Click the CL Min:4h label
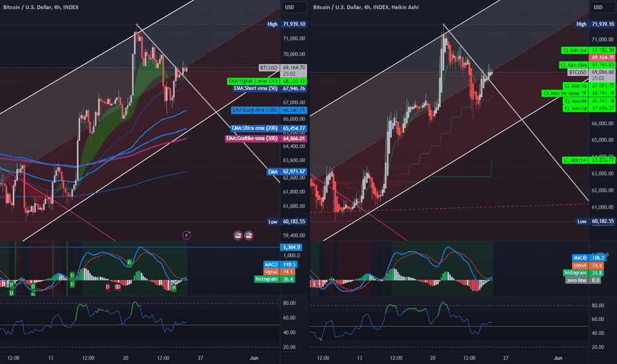The width and height of the screenshot is (617, 364). [x=589, y=101]
